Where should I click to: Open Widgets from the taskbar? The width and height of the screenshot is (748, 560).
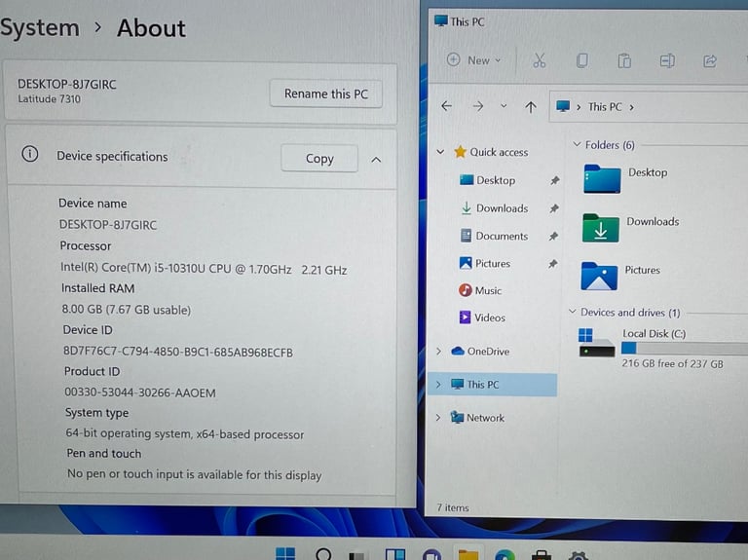(x=395, y=554)
